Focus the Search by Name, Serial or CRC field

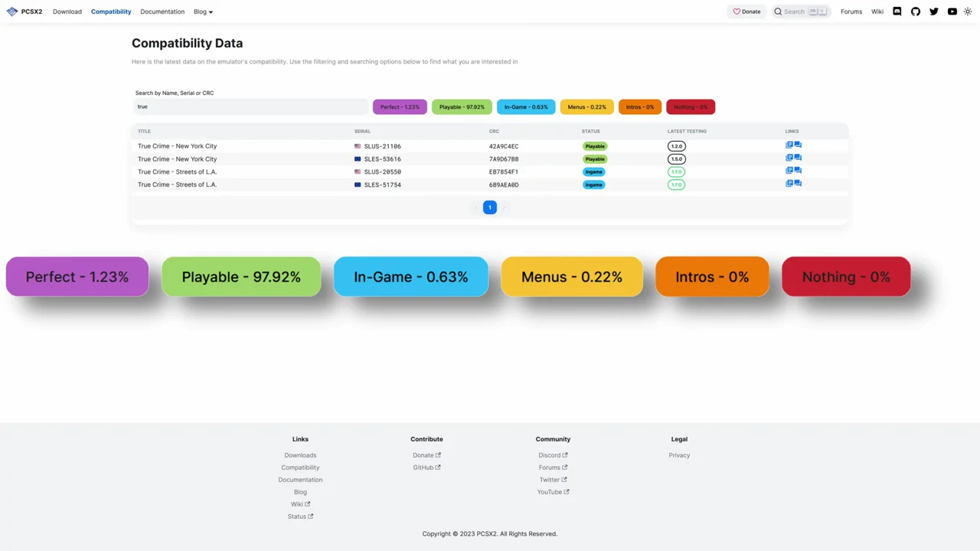[251, 107]
